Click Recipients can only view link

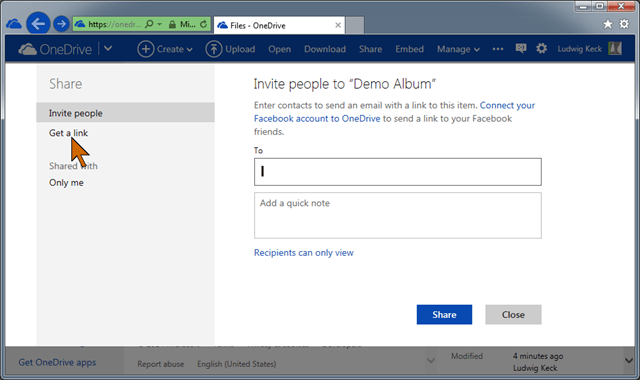pyautogui.click(x=304, y=253)
